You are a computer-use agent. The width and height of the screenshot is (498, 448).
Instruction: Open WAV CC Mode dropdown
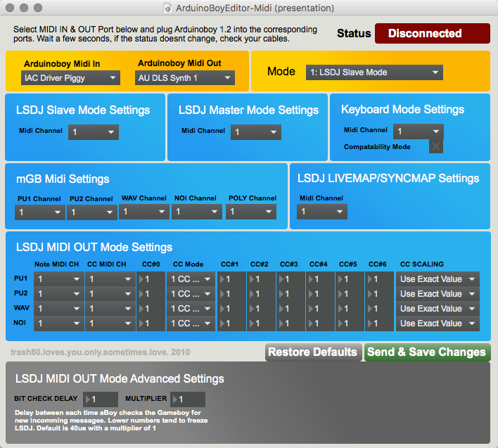191,309
